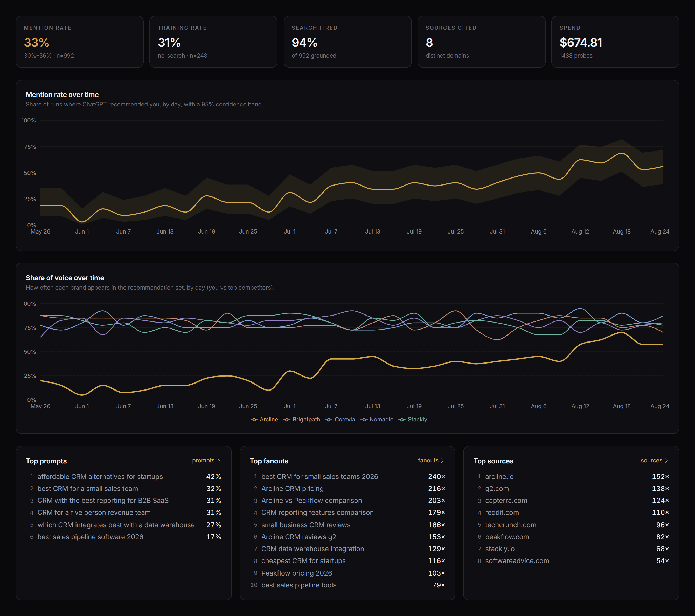Click stackly.io in Top sources
Viewport: 695px width, 616px height.
(500, 549)
